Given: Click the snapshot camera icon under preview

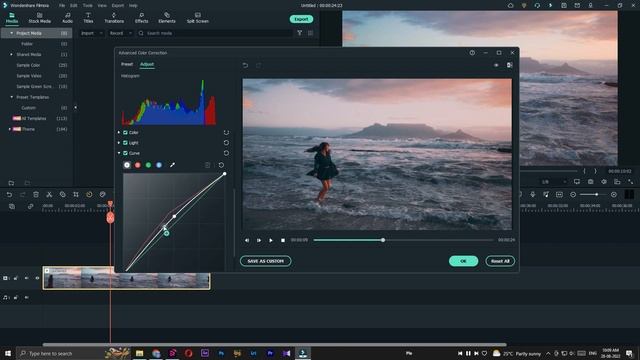Looking at the screenshot, I should click(590, 182).
